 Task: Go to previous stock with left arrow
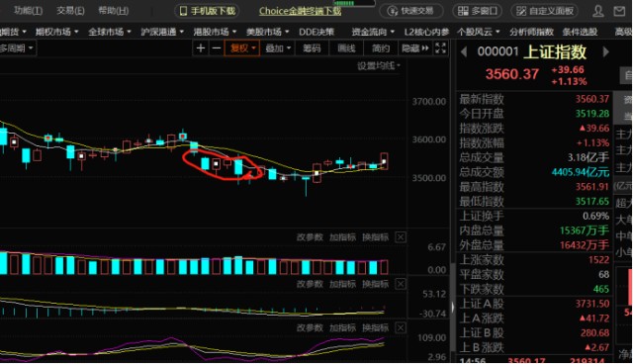464,51
